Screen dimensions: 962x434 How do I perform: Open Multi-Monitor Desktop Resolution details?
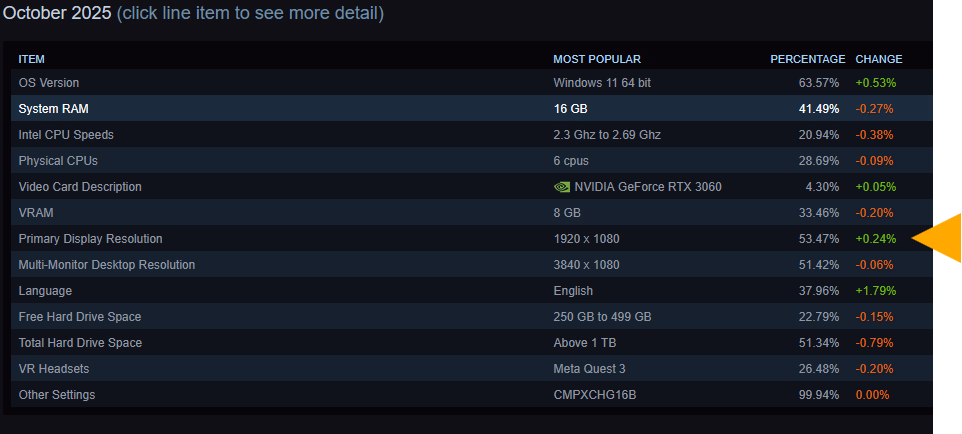pos(107,265)
